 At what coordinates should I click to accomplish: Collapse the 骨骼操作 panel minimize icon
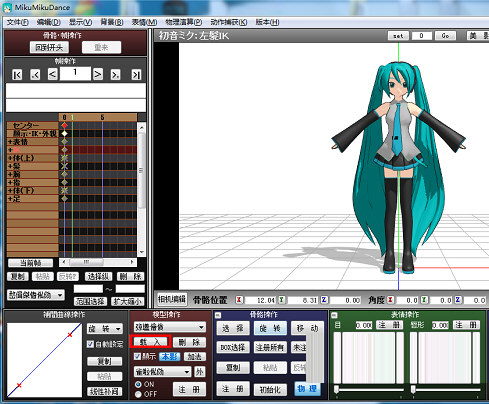point(218,315)
